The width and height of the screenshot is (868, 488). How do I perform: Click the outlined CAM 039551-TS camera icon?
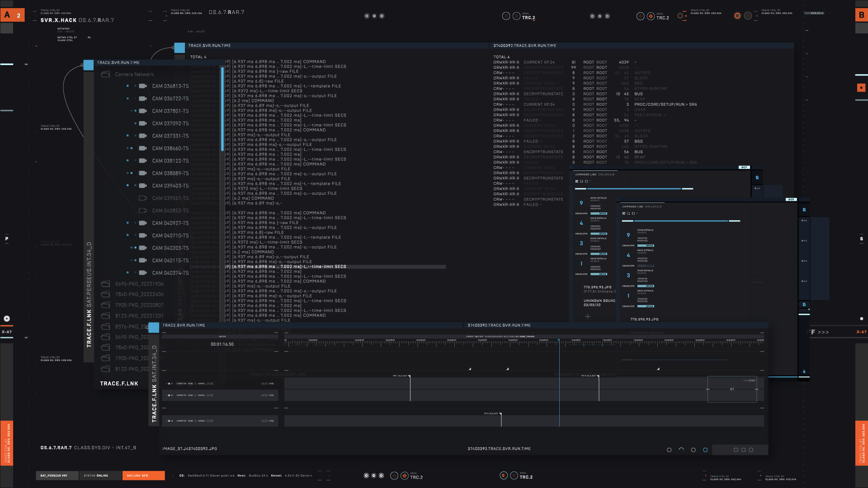143,198
